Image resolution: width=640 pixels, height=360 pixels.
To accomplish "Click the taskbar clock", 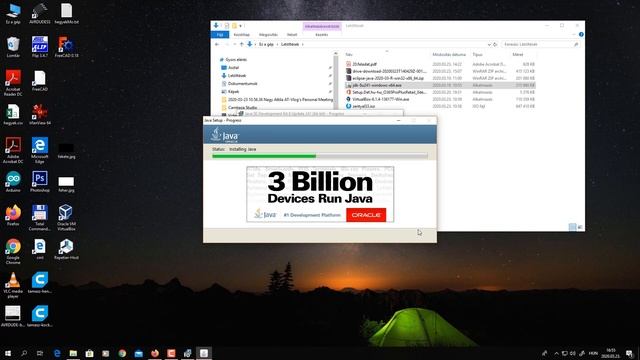I will [611, 353].
